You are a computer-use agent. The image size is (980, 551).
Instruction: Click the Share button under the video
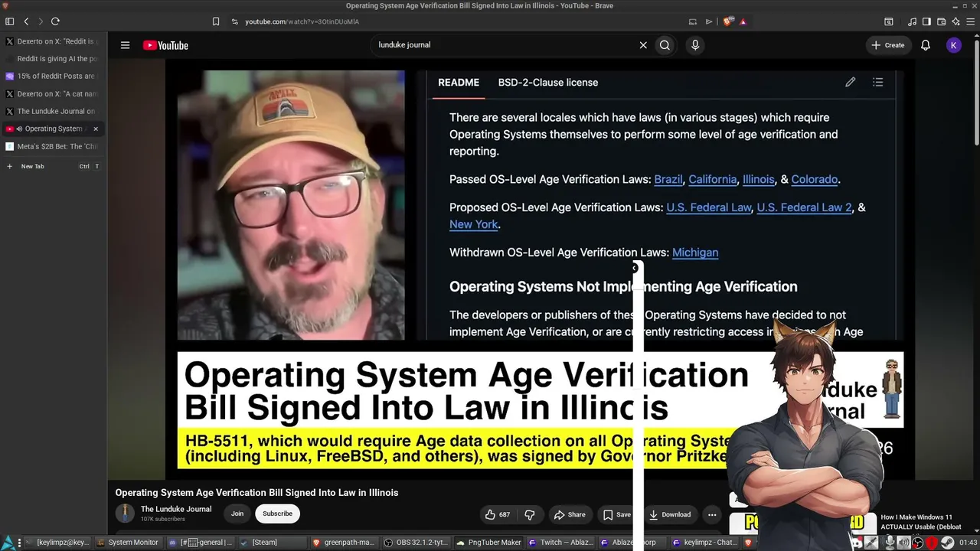tap(570, 514)
